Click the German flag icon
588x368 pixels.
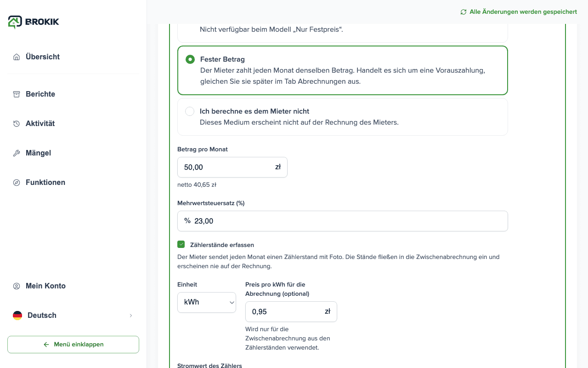(x=17, y=316)
